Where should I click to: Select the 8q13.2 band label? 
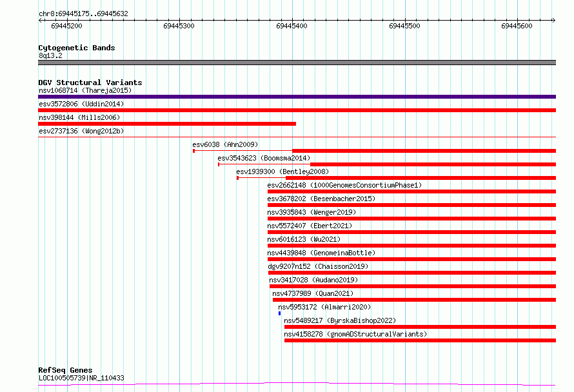tap(50, 55)
